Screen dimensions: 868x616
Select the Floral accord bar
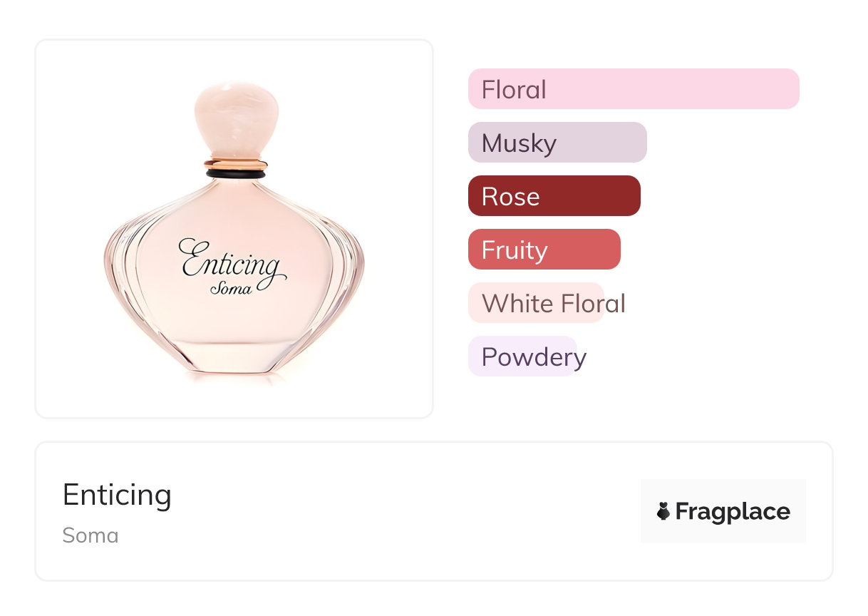tap(633, 89)
